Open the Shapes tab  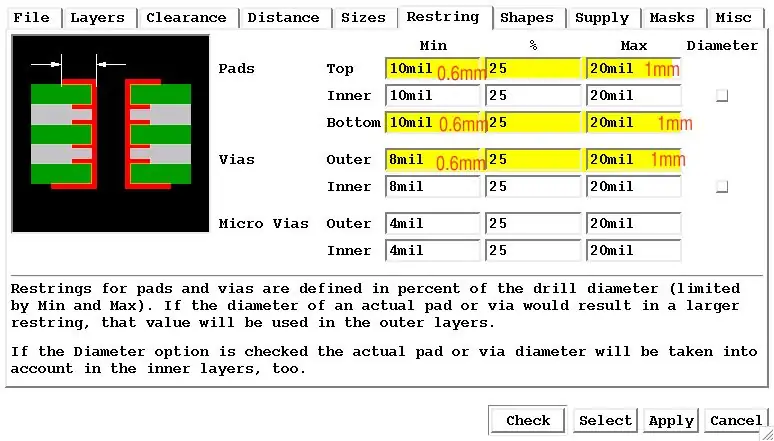(x=529, y=18)
